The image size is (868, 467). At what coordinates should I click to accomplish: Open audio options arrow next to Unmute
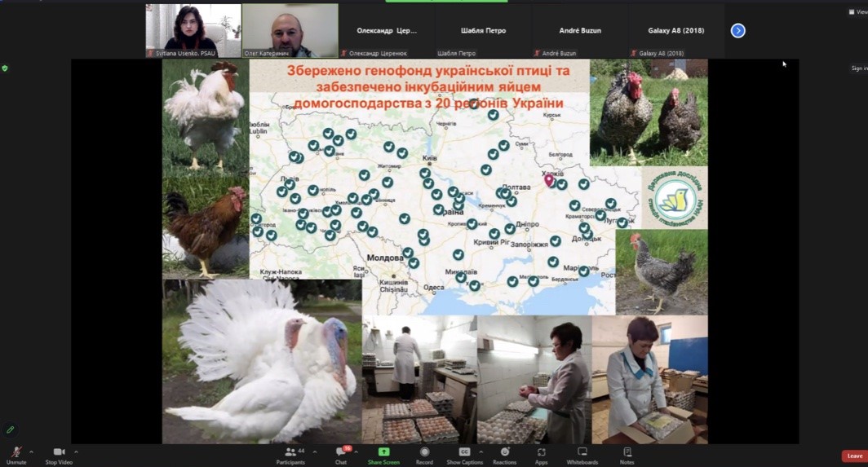(x=31, y=452)
